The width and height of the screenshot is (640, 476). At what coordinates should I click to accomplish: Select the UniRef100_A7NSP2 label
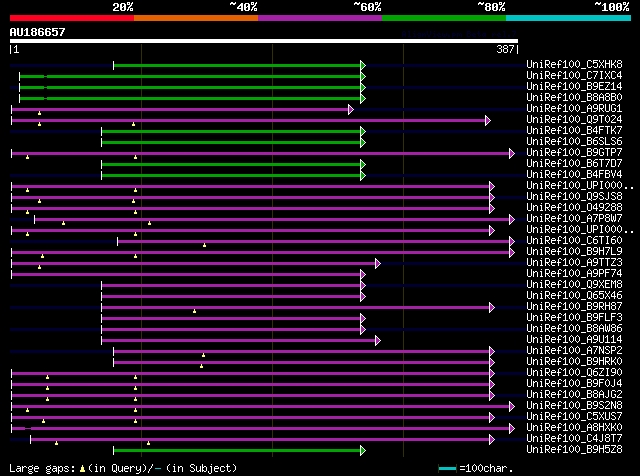[574, 351]
